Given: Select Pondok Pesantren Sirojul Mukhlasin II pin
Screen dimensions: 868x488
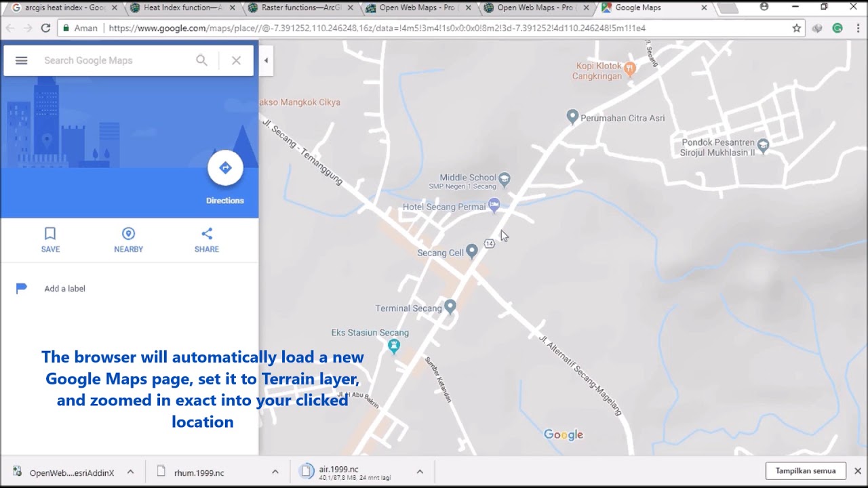Looking at the screenshot, I should click(763, 144).
